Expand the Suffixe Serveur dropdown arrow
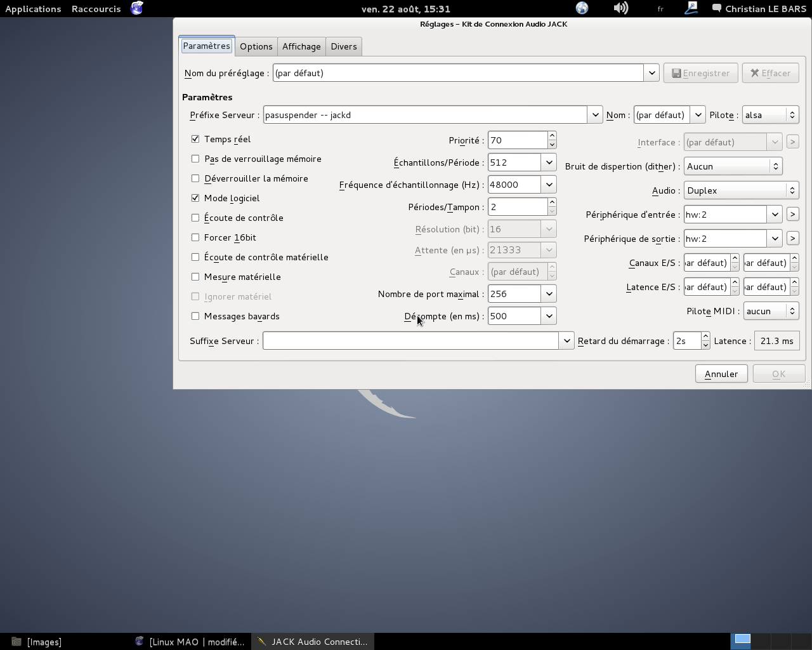 coord(566,341)
